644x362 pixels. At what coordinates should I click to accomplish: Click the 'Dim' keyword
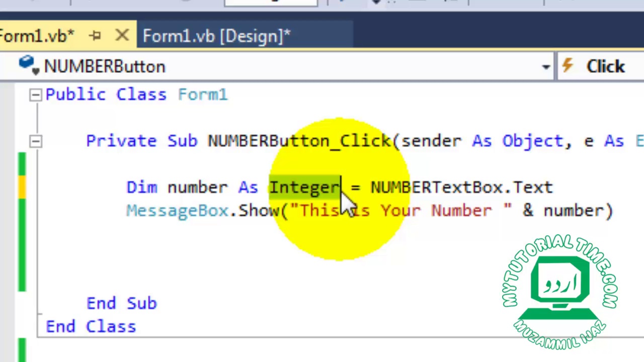pos(141,187)
